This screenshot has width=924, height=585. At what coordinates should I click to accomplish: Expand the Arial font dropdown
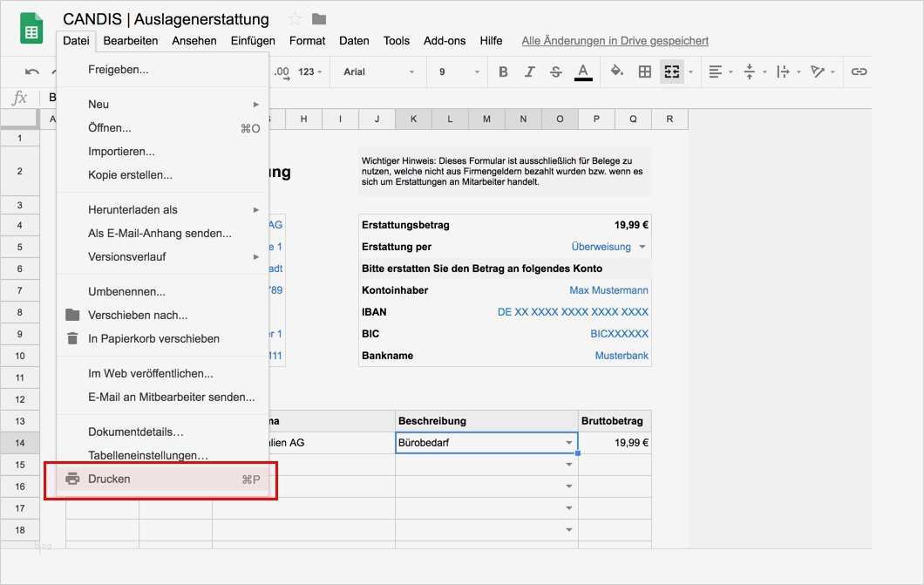[x=378, y=71]
